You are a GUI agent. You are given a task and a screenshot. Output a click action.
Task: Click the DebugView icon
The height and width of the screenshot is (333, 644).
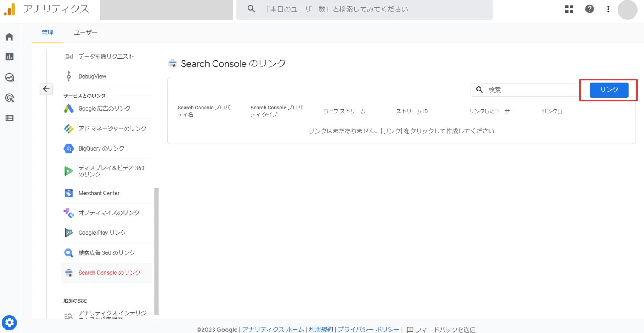(x=69, y=76)
